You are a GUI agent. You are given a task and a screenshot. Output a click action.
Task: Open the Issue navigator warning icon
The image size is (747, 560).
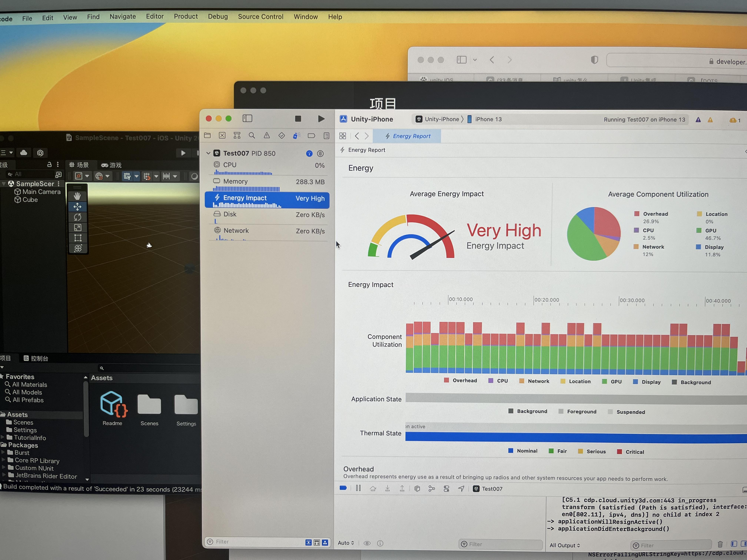tap(267, 135)
